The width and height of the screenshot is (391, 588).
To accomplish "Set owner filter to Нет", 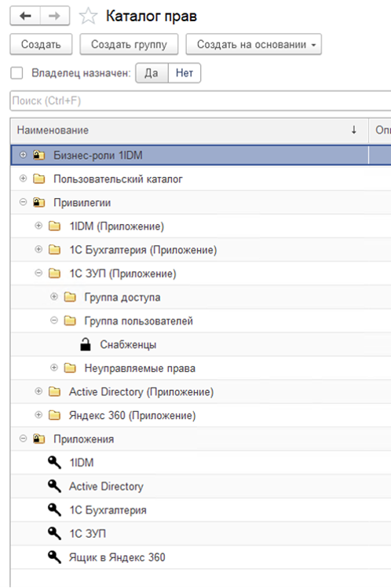I will [x=185, y=73].
